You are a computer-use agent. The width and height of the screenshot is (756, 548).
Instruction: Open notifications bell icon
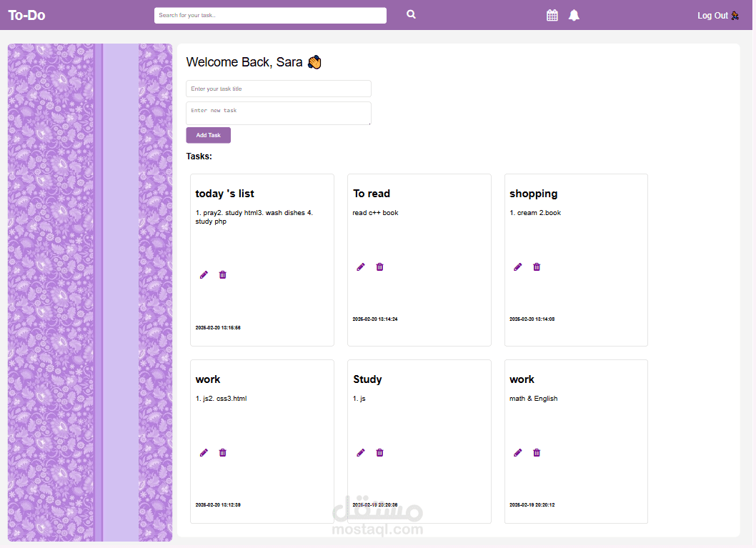574,16
